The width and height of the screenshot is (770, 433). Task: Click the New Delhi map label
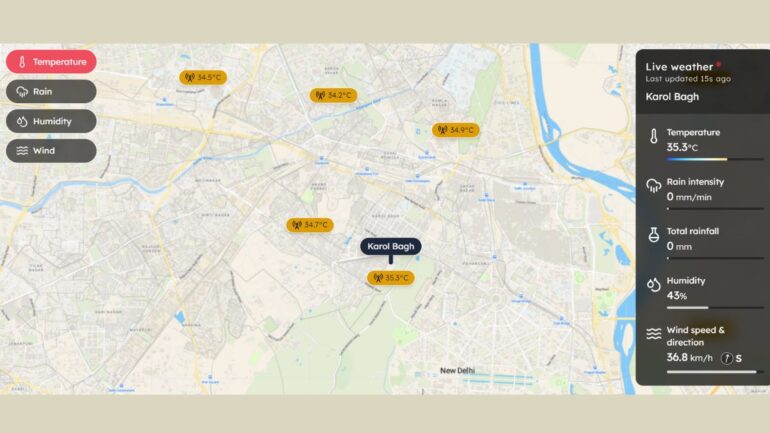(457, 371)
